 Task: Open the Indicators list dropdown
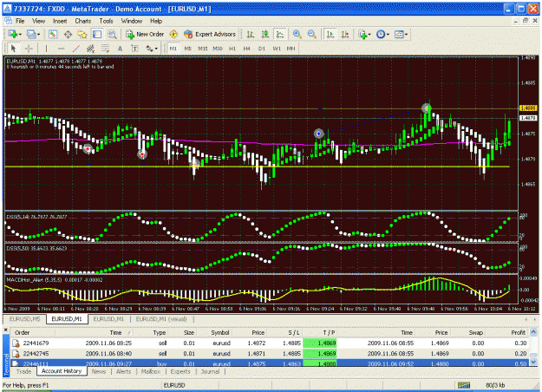pos(365,34)
